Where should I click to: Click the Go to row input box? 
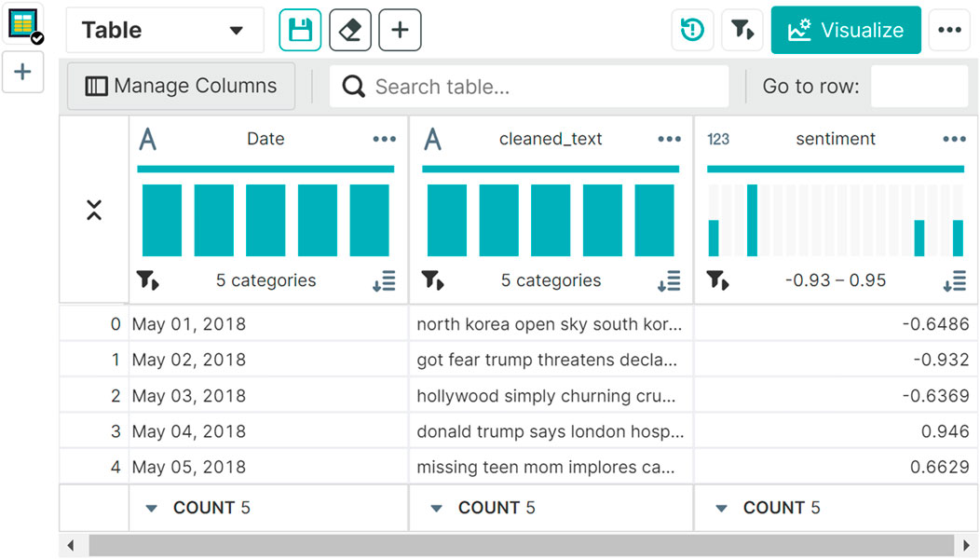(x=919, y=87)
